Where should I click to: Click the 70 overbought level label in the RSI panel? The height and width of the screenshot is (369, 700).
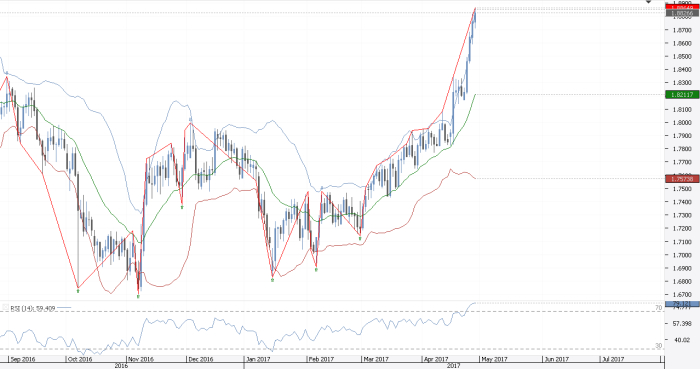(x=658, y=308)
